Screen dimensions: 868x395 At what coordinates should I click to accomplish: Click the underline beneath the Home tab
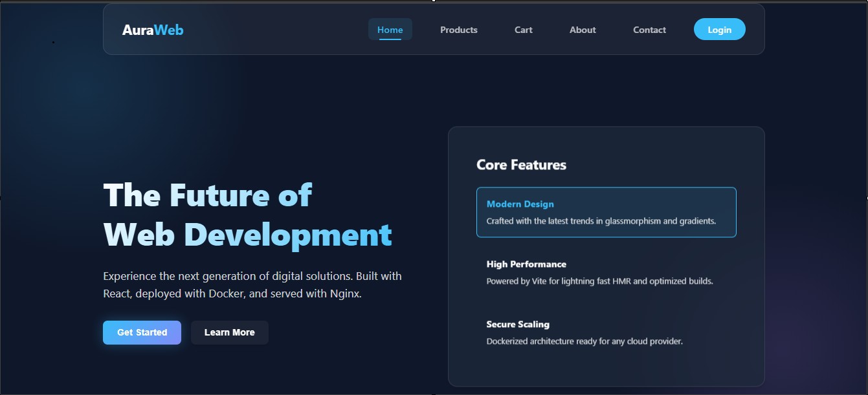(390, 40)
